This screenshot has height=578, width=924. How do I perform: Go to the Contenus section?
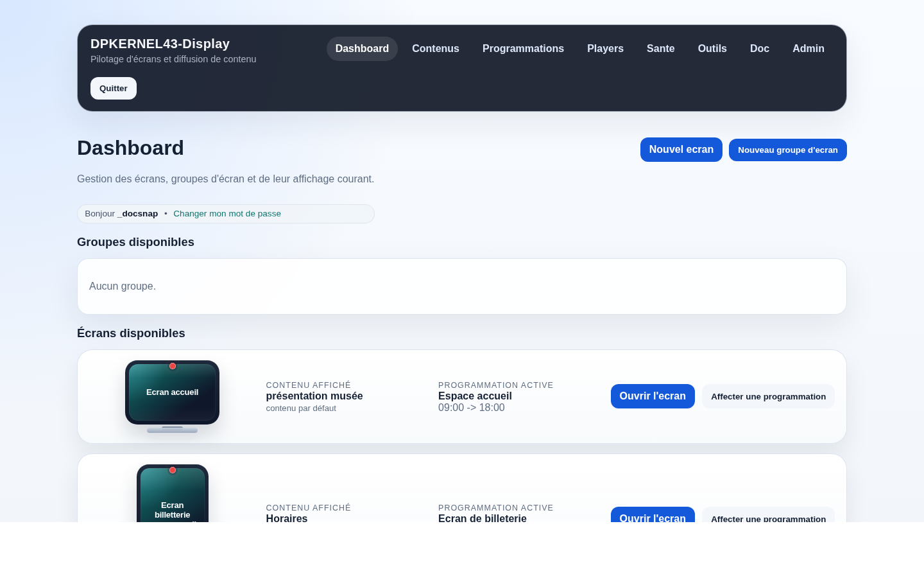click(x=436, y=49)
